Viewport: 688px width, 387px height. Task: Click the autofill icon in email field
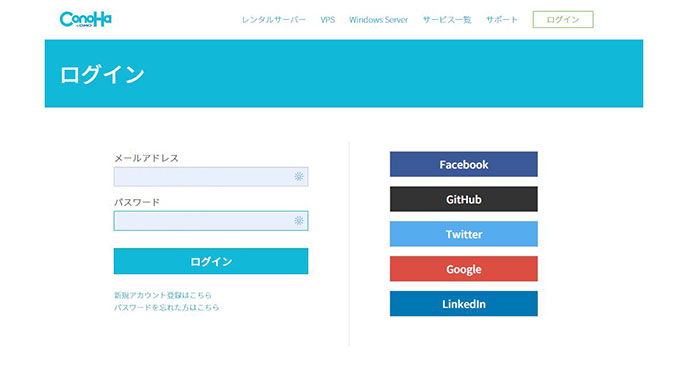tap(299, 176)
